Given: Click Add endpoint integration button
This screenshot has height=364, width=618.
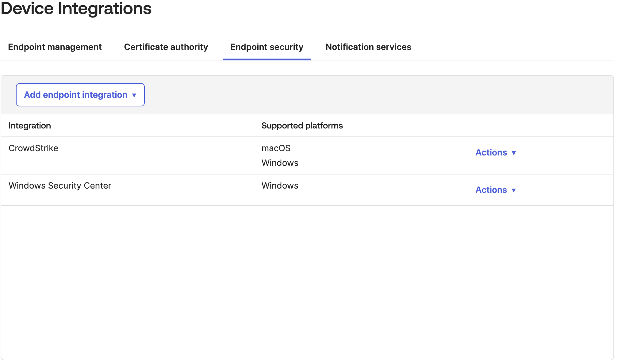Looking at the screenshot, I should (76, 95).
